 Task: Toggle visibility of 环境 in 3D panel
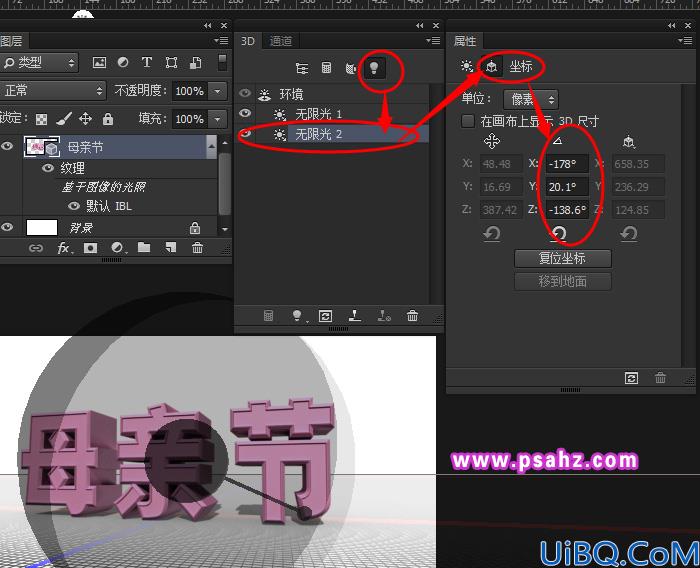coord(245,93)
